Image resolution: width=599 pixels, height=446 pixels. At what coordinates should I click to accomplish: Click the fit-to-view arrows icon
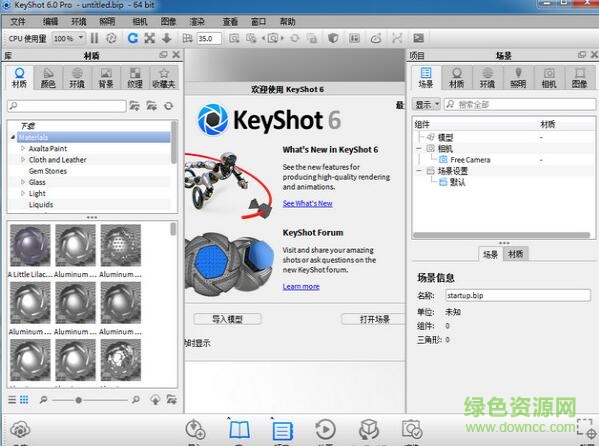[x=149, y=38]
